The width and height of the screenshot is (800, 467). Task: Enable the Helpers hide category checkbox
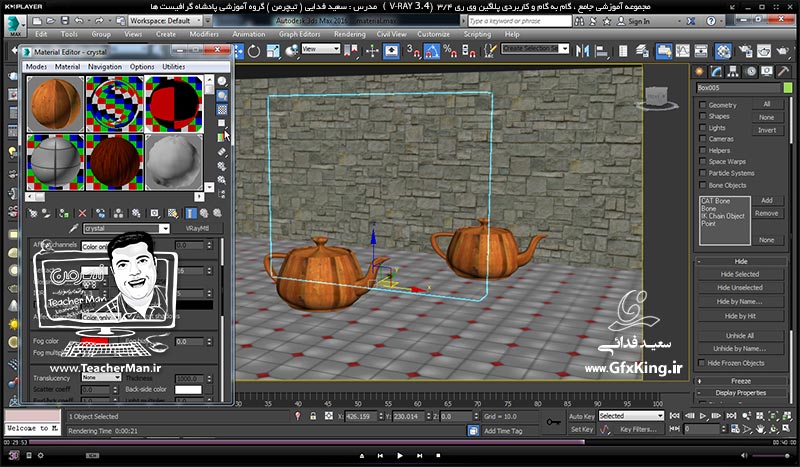[x=703, y=151]
